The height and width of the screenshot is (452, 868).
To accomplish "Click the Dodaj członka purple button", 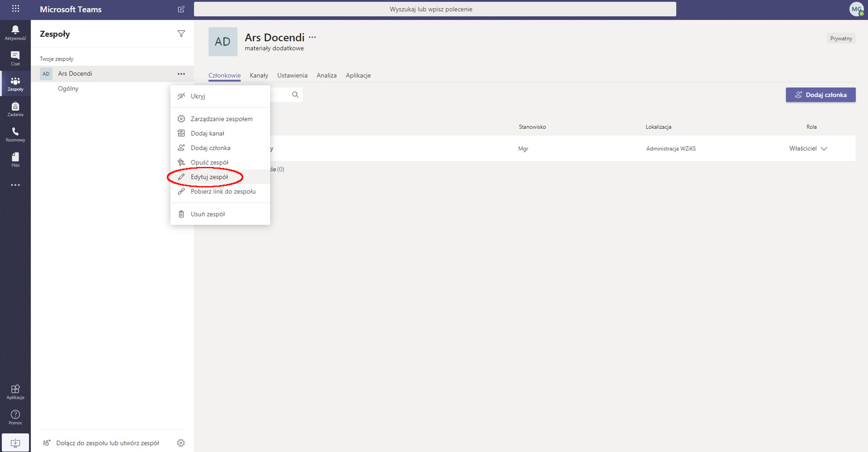I will point(821,95).
